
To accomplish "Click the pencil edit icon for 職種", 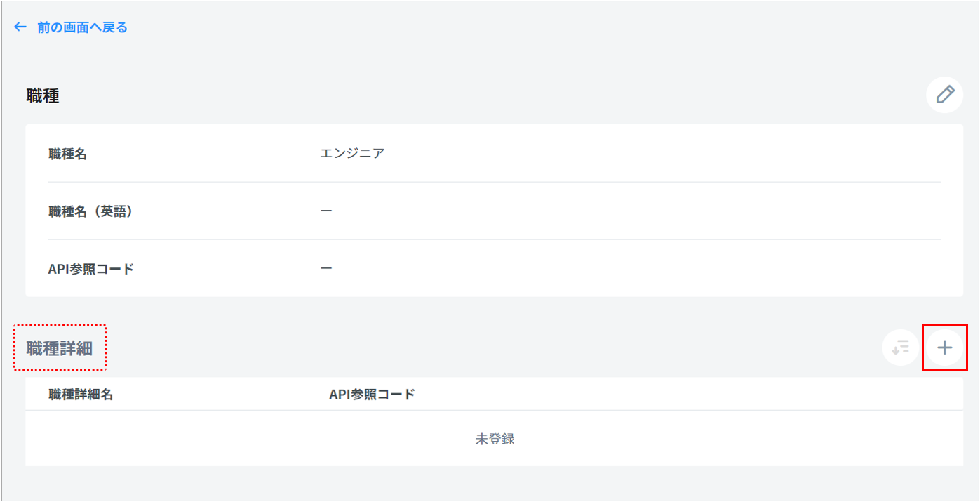I will (944, 95).
